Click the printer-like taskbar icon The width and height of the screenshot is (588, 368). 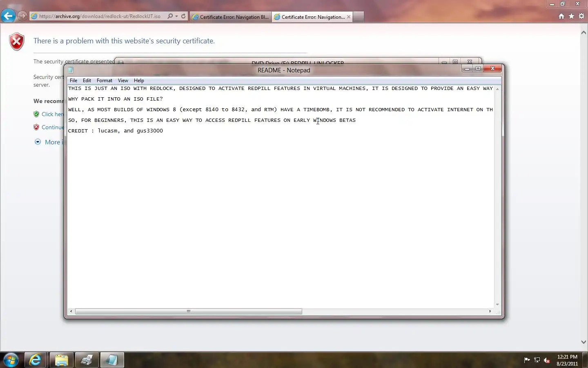[x=87, y=360]
